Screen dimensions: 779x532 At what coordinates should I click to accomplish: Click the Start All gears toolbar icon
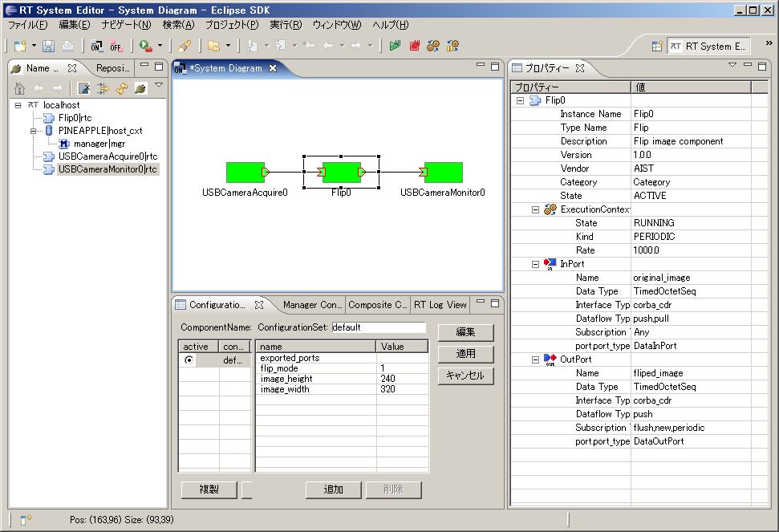(433, 47)
